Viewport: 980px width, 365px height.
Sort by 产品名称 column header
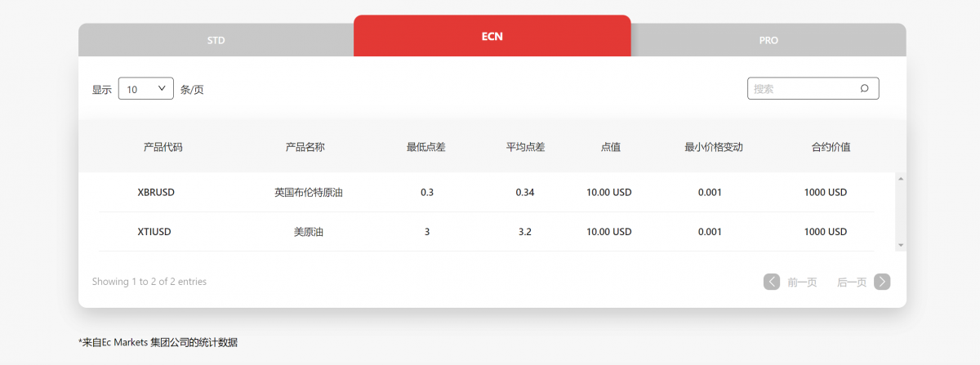tap(305, 148)
